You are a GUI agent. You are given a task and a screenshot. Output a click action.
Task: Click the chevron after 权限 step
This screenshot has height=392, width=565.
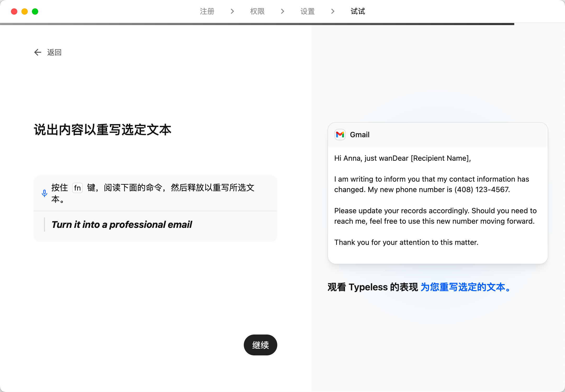(282, 11)
